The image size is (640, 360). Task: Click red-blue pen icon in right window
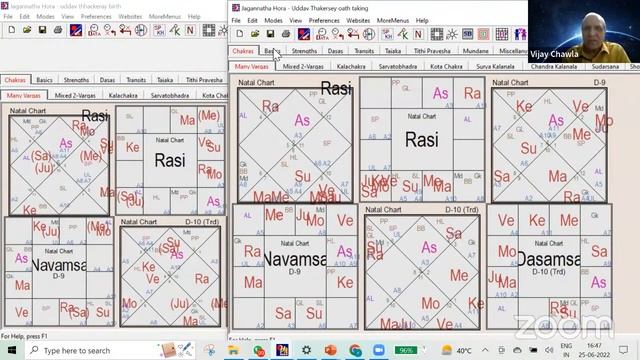(303, 34)
